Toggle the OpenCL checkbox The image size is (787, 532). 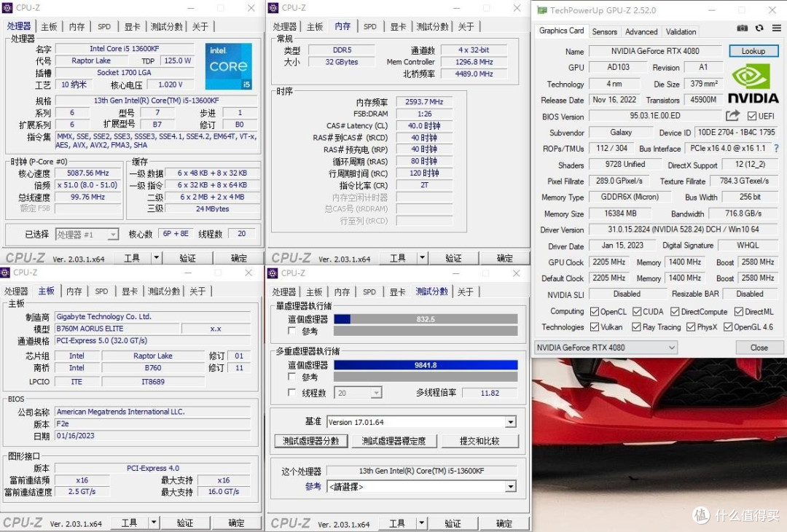click(x=595, y=312)
